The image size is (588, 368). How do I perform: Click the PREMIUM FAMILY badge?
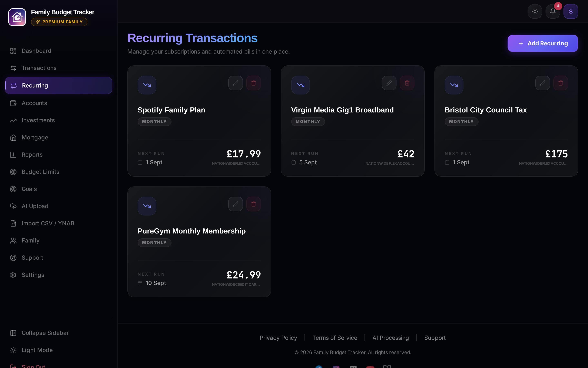tap(59, 22)
